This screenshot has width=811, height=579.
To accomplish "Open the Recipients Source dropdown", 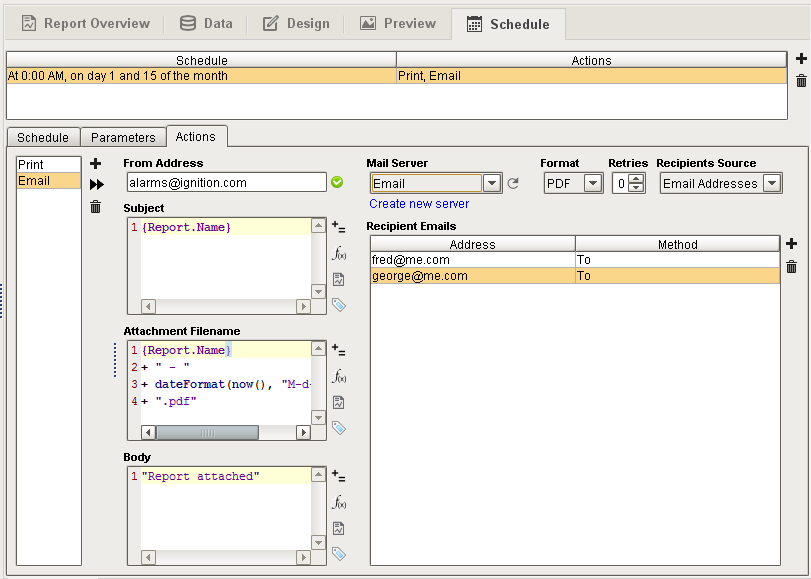I will click(772, 183).
